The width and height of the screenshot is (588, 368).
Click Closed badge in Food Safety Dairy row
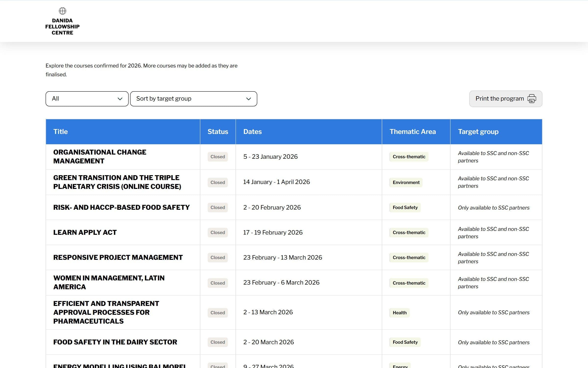coord(218,342)
